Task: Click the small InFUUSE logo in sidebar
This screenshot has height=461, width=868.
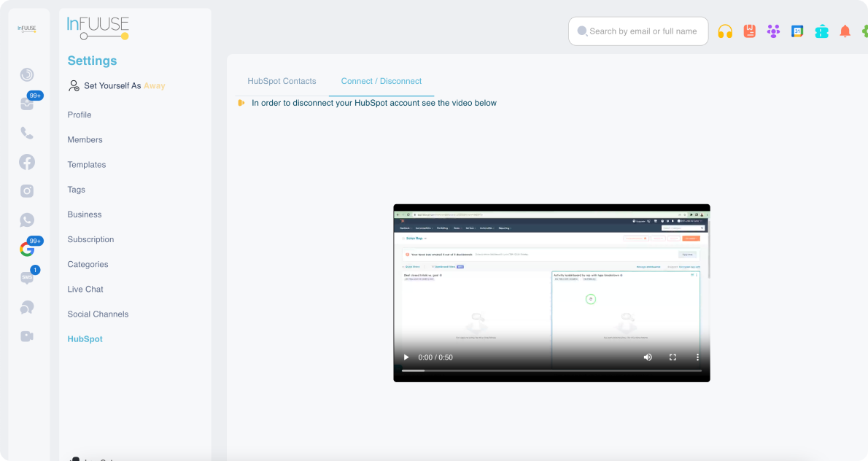Action: pyautogui.click(x=26, y=28)
